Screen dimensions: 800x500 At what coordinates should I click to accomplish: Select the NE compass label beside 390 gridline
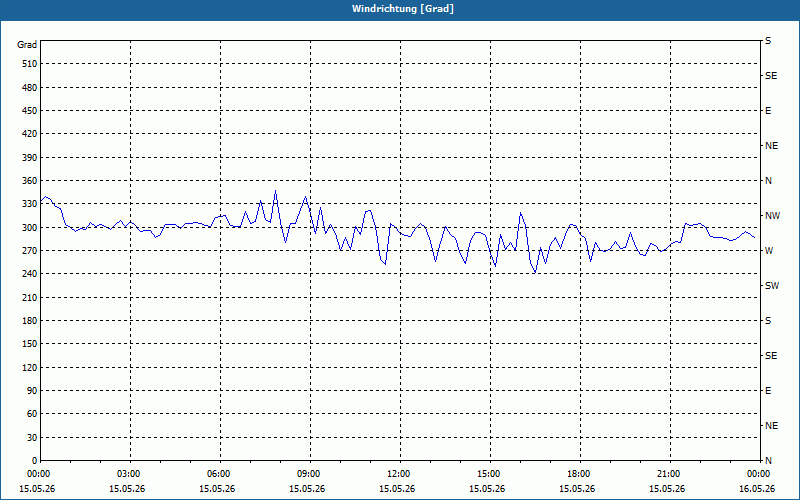pyautogui.click(x=771, y=146)
